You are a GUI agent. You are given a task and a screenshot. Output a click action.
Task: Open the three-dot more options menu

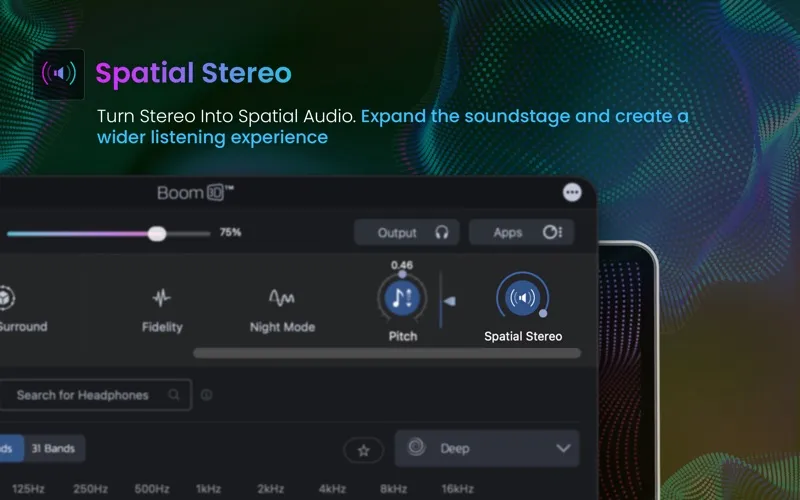point(572,192)
